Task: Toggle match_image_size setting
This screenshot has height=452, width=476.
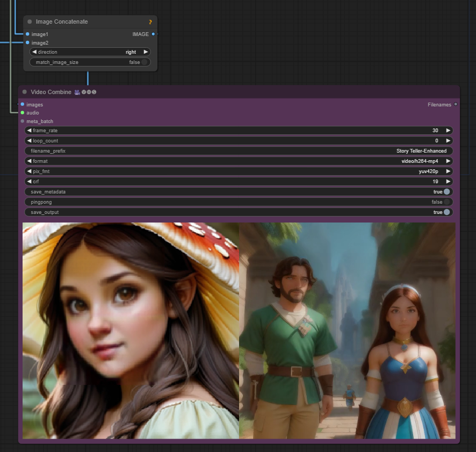Action: [90, 62]
